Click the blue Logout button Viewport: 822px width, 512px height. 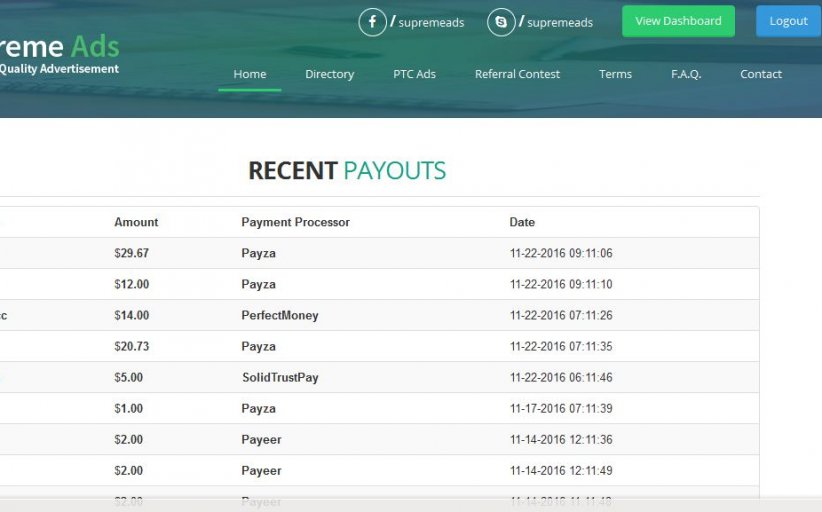point(788,21)
